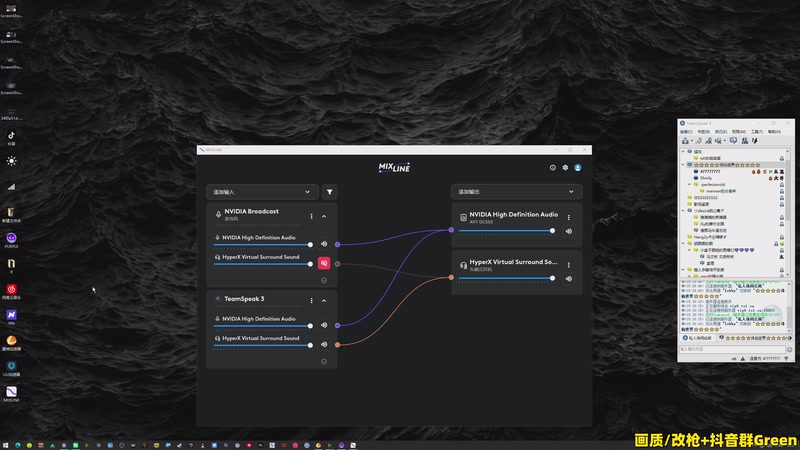Mute TeamSpeak 3 to HyperX Virtual Surround Sound
Viewport: 800px width, 450px height.
pos(324,344)
